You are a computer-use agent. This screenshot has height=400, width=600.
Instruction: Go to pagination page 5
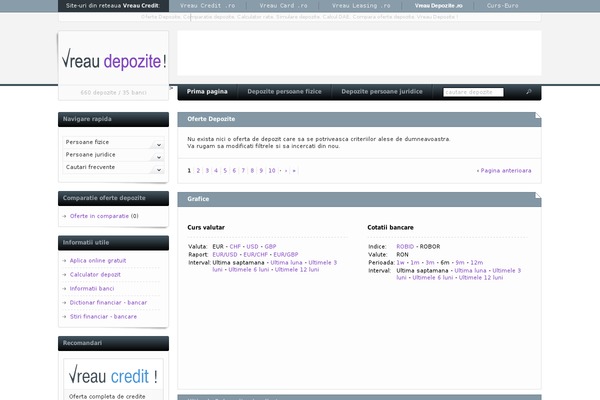[x=225, y=171]
